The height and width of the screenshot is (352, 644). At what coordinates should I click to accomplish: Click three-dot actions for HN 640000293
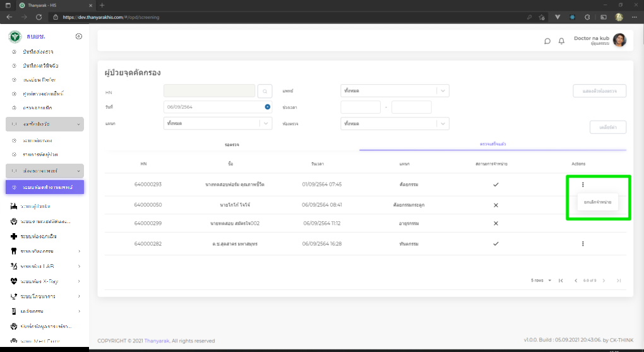coord(583,185)
